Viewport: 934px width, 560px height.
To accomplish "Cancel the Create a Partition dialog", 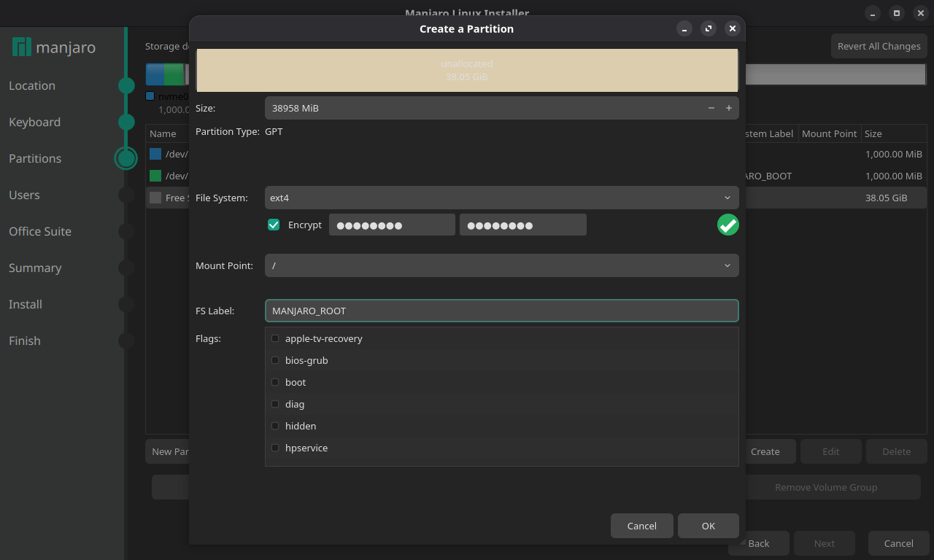I will click(641, 526).
